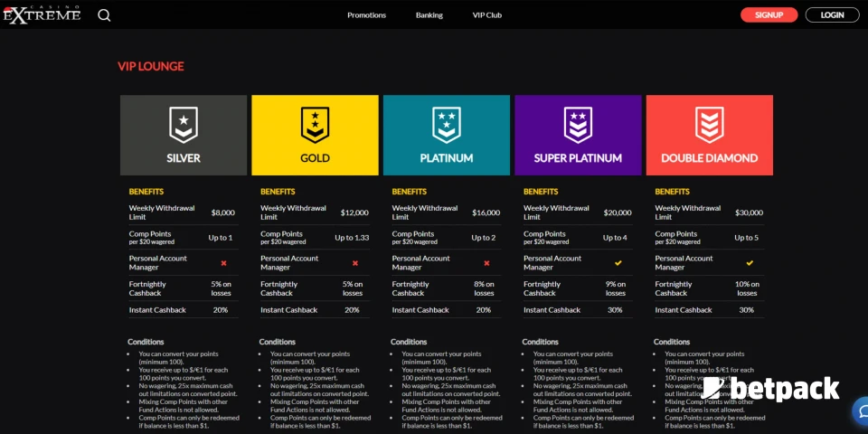Click the $8,000 weekly withdrawal value
Image resolution: width=868 pixels, height=434 pixels.
(x=223, y=212)
